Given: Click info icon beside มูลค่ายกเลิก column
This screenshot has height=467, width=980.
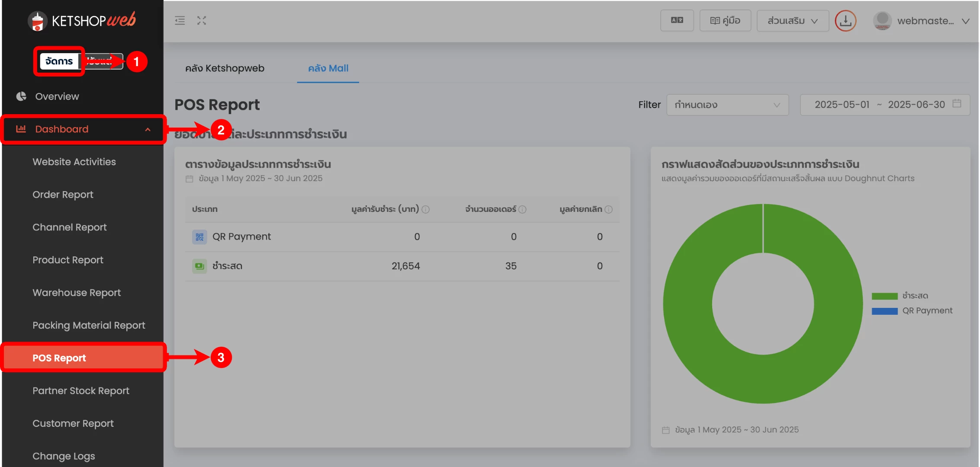Looking at the screenshot, I should 609,210.
